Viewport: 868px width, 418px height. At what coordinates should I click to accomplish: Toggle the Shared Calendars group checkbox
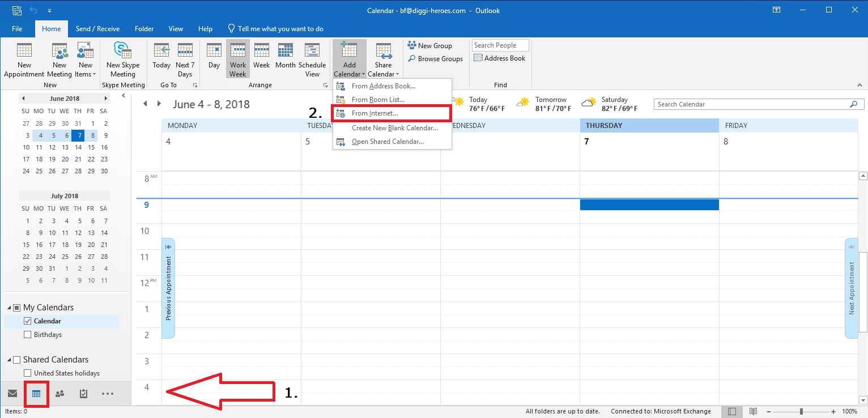click(17, 360)
